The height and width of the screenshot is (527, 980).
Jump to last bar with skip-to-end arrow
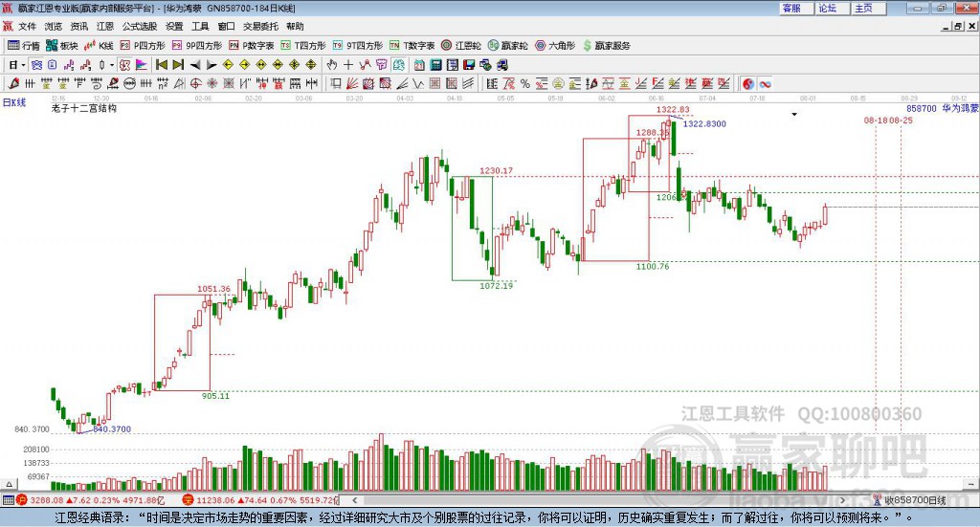(178, 65)
